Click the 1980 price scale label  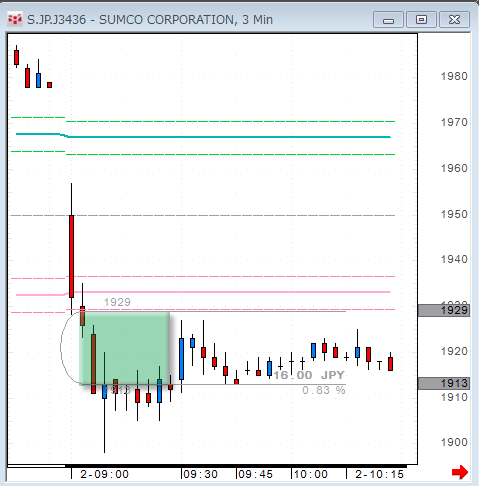(454, 76)
